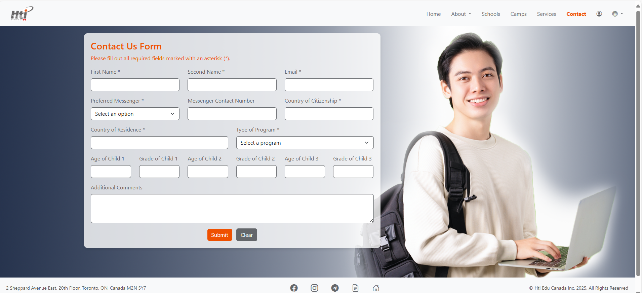Viewport: 644px width, 293px height.
Task: Click the Clear button
Action: [246, 235]
